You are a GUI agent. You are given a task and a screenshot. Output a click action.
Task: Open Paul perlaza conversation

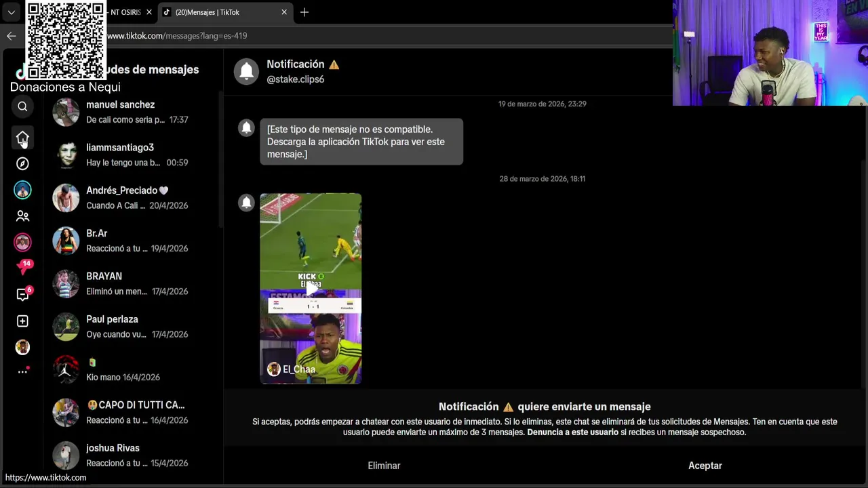pyautogui.click(x=133, y=327)
